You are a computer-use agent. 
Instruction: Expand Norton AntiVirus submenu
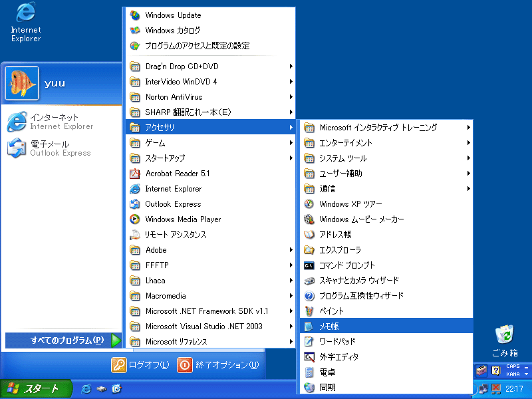click(x=210, y=97)
